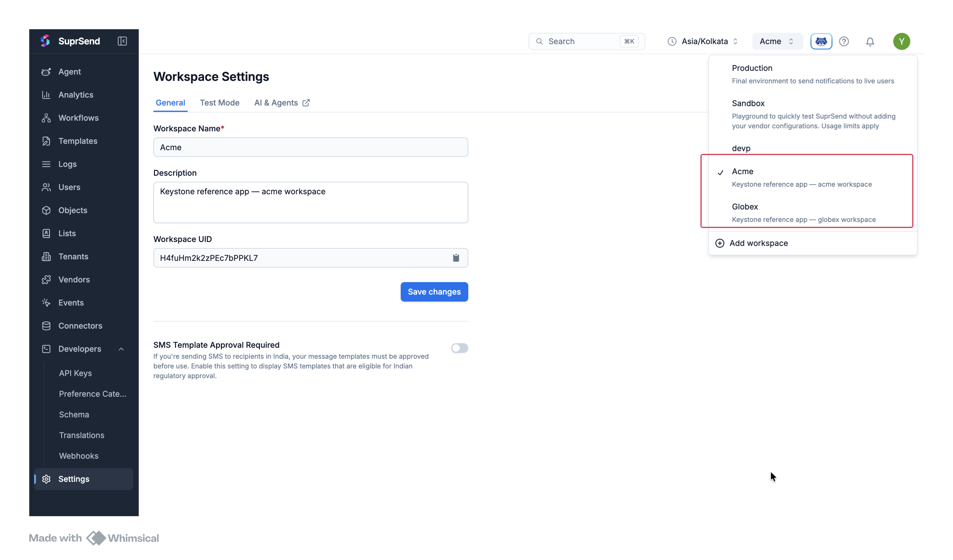Open the Users page

(84, 187)
